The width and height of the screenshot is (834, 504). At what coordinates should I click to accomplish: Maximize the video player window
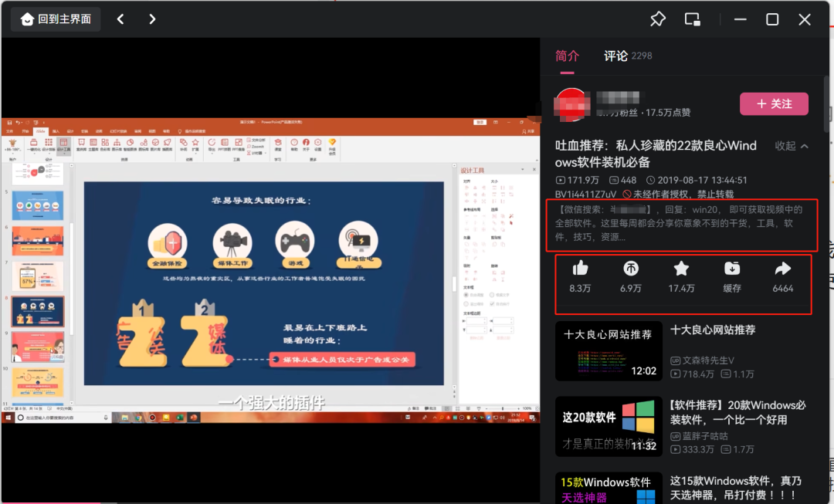(x=772, y=19)
